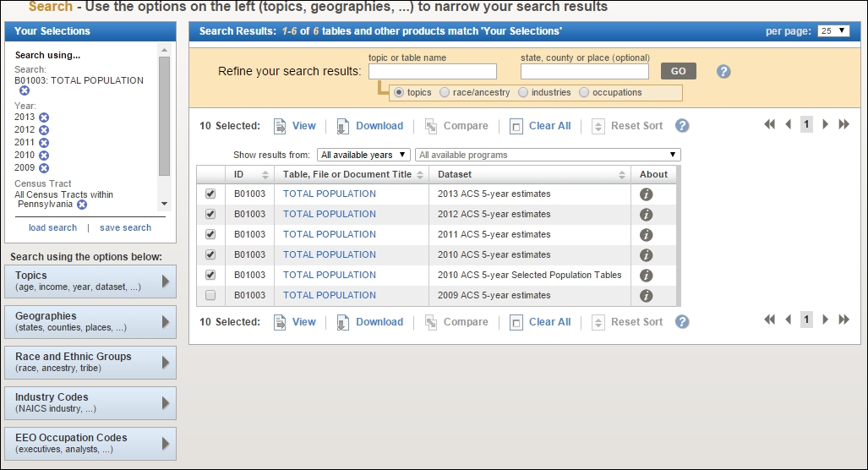Viewport: 868px width, 470px height.
Task: Open help for refine search box
Action: click(723, 71)
